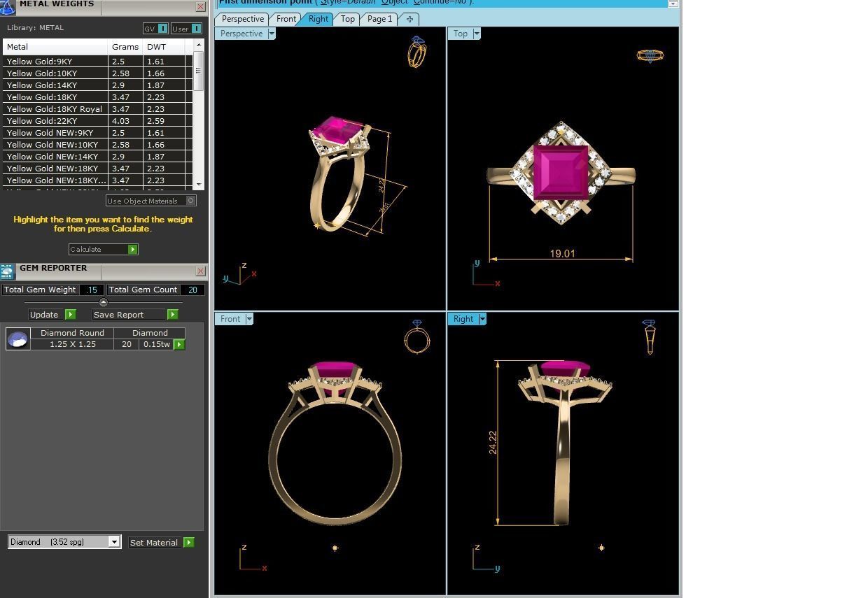Viewport: 868px width, 598px height.
Task: Click the Front viewport label
Action: (230, 319)
